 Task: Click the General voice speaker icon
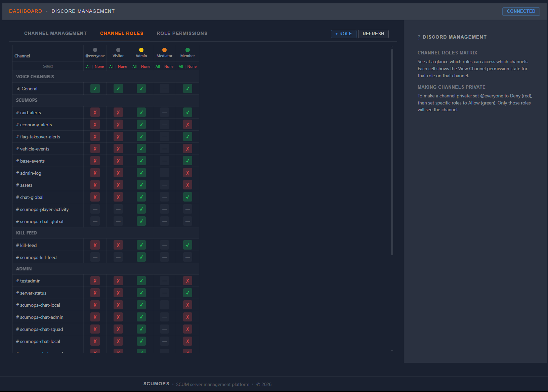pos(18,89)
